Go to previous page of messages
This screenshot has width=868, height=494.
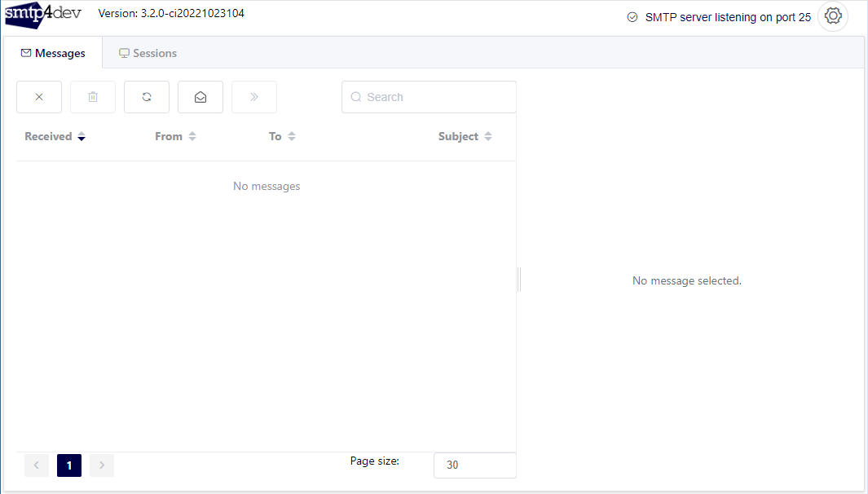(x=37, y=465)
